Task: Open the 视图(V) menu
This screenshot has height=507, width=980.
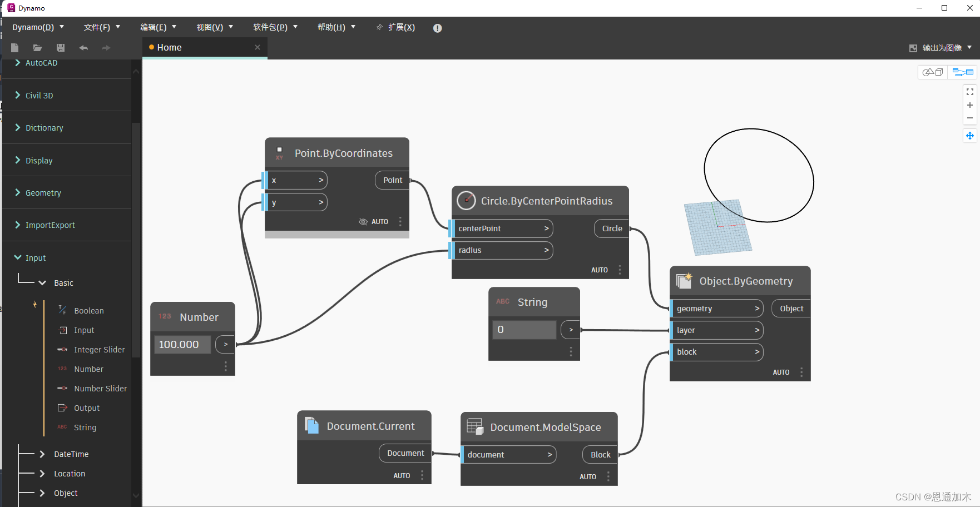Action: pos(215,27)
